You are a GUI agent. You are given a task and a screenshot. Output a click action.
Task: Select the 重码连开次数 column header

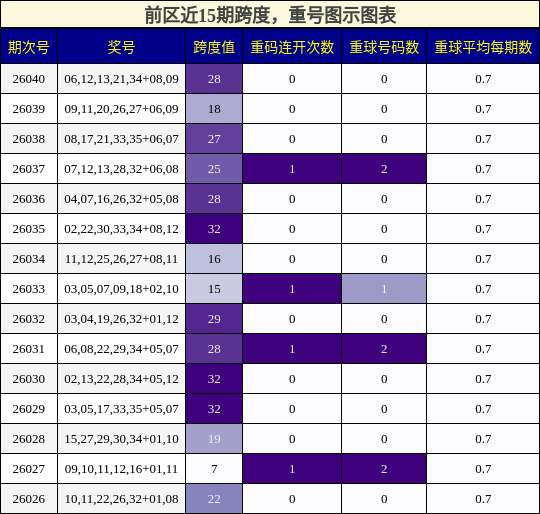[292, 47]
